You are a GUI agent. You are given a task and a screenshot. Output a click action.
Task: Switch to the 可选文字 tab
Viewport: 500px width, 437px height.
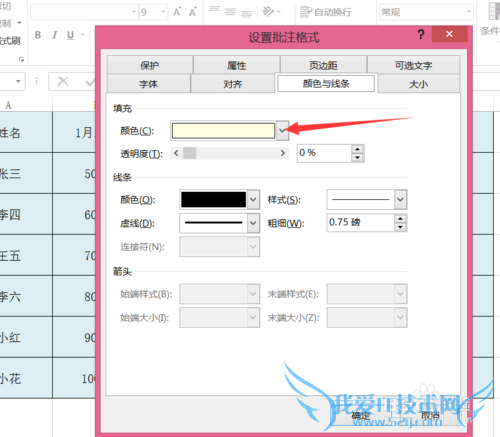pyautogui.click(x=413, y=65)
